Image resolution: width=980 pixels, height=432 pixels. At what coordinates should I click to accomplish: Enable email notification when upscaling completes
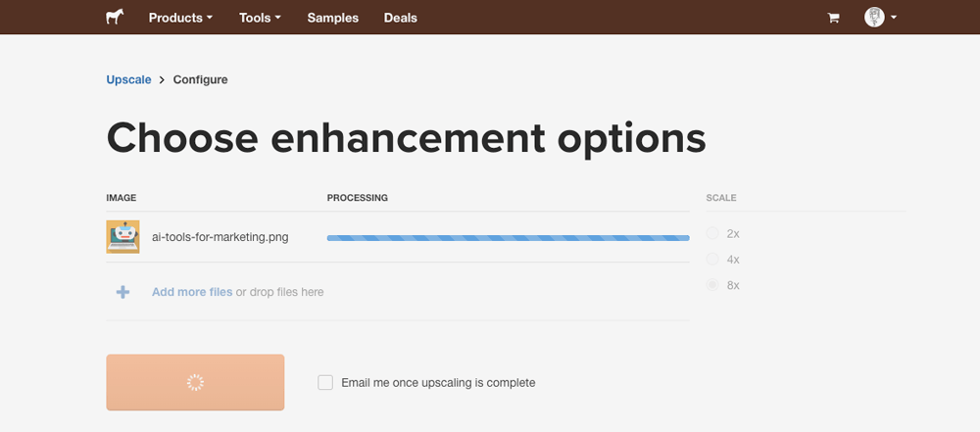coord(325,383)
